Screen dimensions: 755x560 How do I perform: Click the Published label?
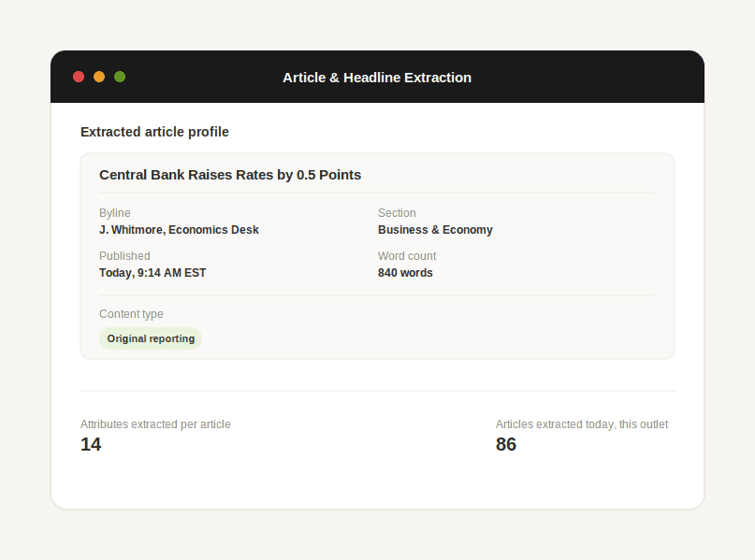(x=124, y=256)
